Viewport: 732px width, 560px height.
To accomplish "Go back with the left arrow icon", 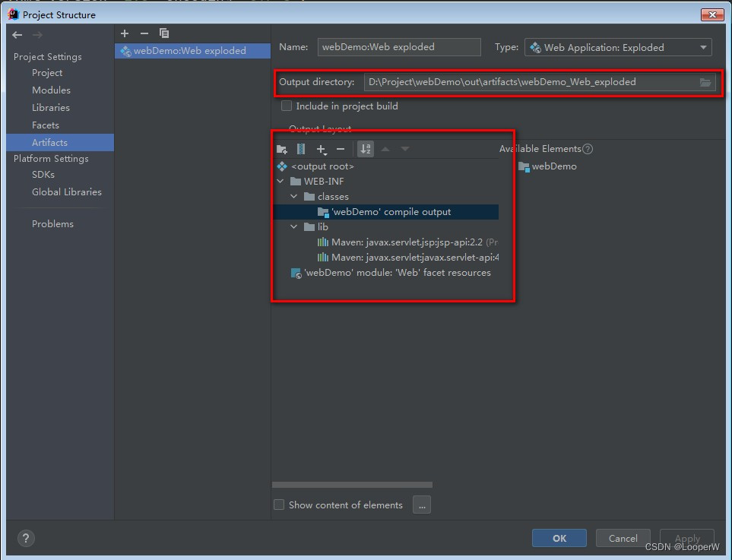I will pos(17,35).
